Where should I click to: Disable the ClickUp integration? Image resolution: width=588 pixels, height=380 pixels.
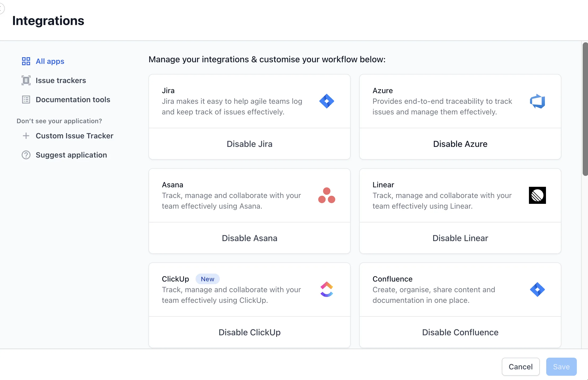pyautogui.click(x=249, y=332)
